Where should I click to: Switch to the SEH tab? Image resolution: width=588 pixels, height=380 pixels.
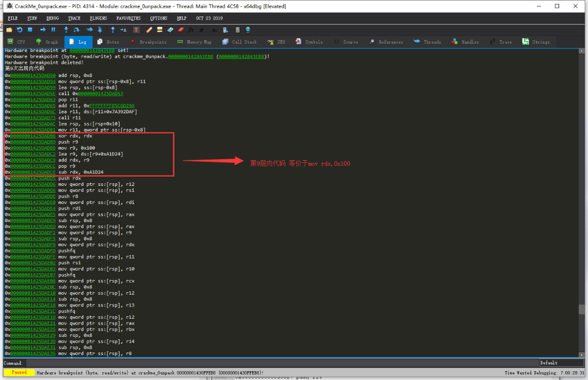276,42
